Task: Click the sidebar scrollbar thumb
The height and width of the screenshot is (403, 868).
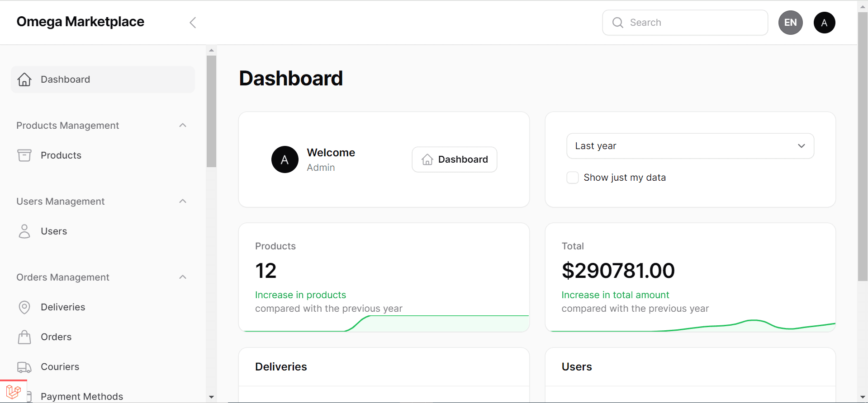Action: click(x=211, y=111)
